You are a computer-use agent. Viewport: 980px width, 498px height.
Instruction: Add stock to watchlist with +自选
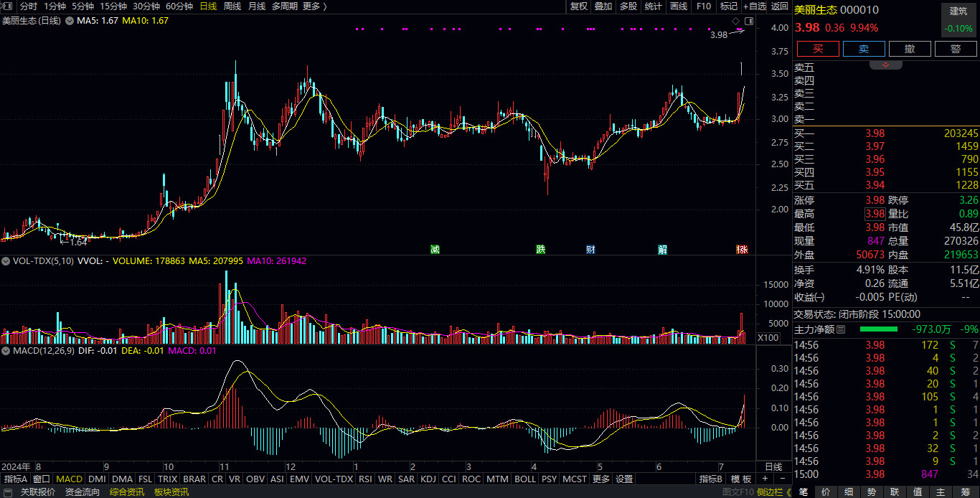click(754, 6)
